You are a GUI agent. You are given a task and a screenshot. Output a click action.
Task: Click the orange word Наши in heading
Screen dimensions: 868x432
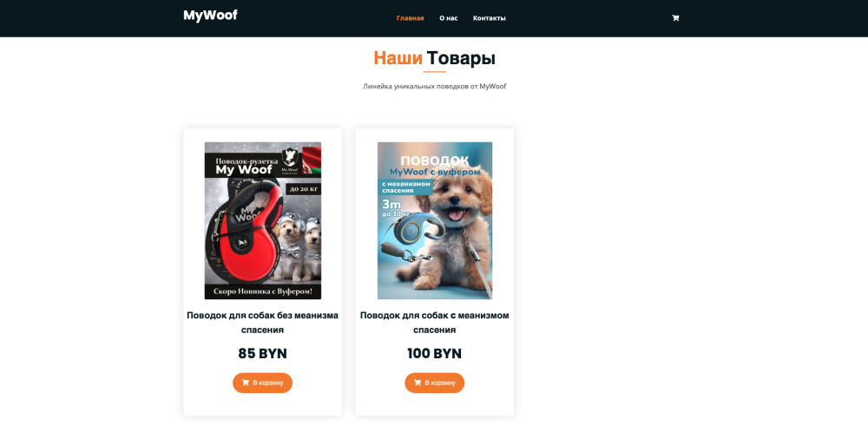coord(398,58)
